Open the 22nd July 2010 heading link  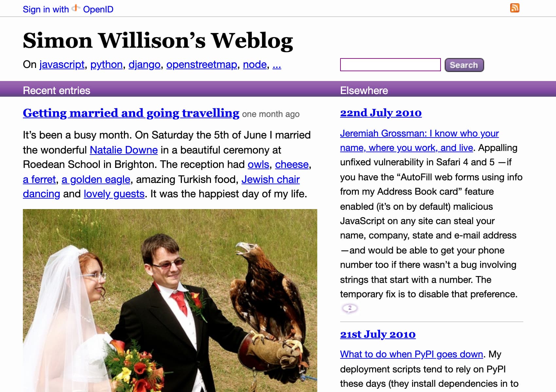pyautogui.click(x=381, y=113)
